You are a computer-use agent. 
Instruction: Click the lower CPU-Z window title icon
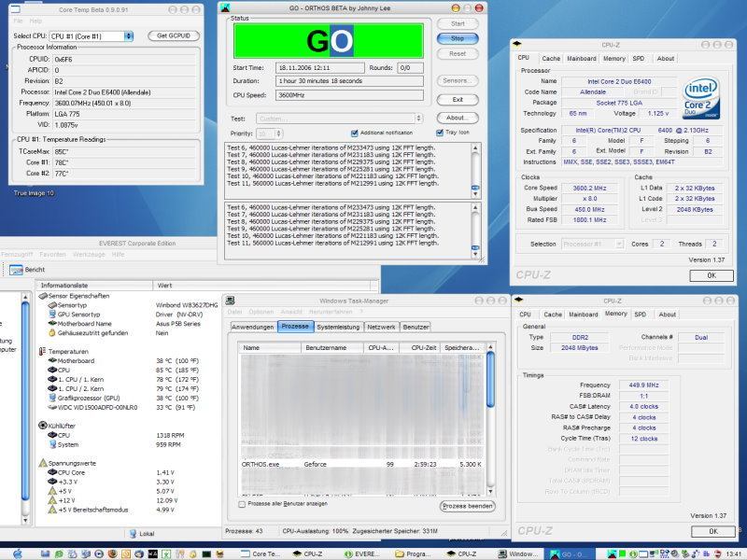pyautogui.click(x=519, y=300)
